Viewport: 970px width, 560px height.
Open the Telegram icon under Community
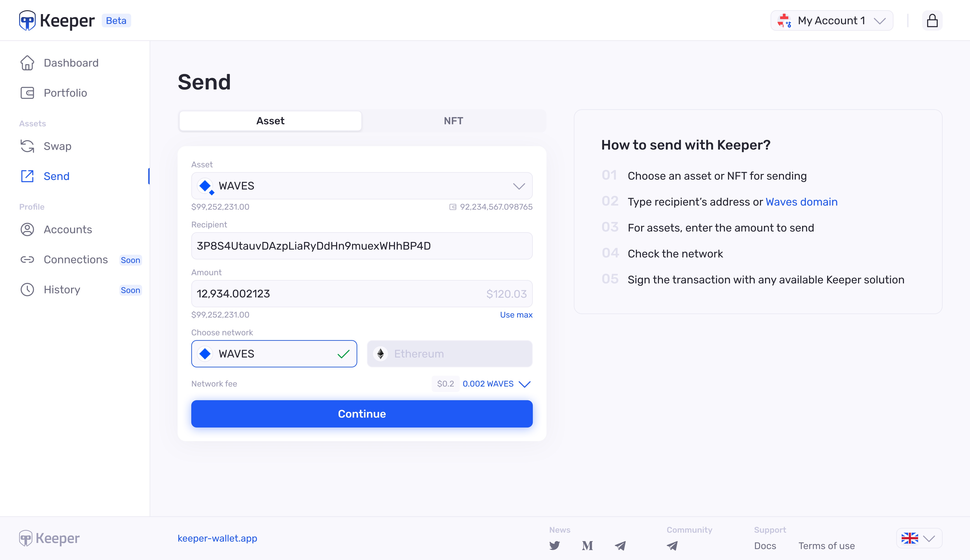(672, 546)
